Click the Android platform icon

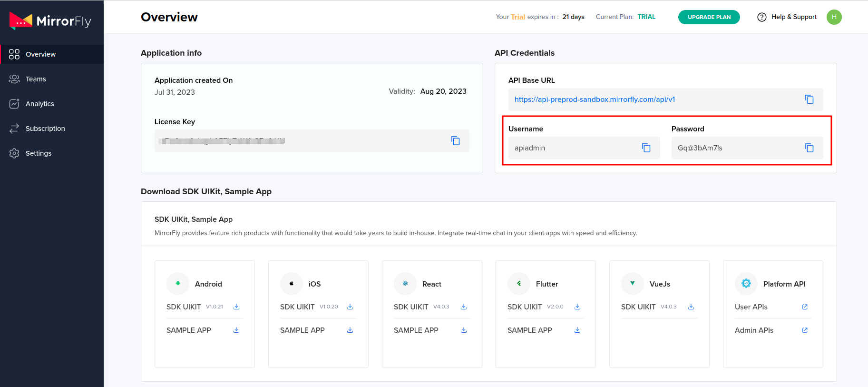(x=178, y=284)
